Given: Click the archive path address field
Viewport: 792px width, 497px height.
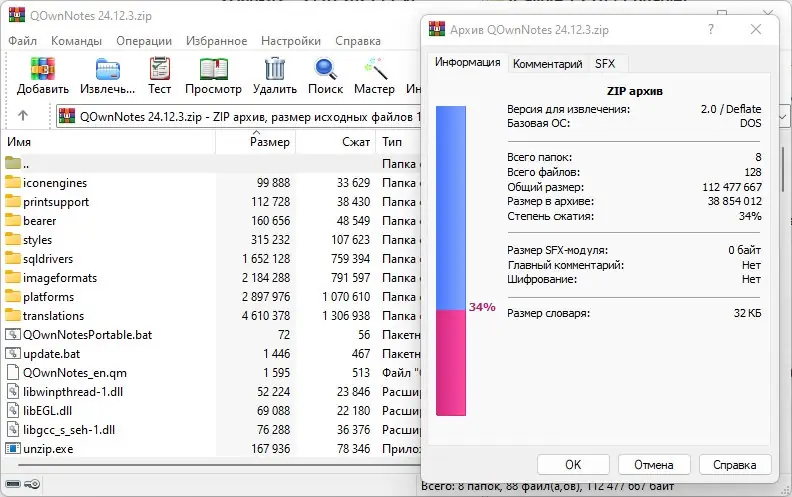Looking at the screenshot, I should click(x=238, y=117).
